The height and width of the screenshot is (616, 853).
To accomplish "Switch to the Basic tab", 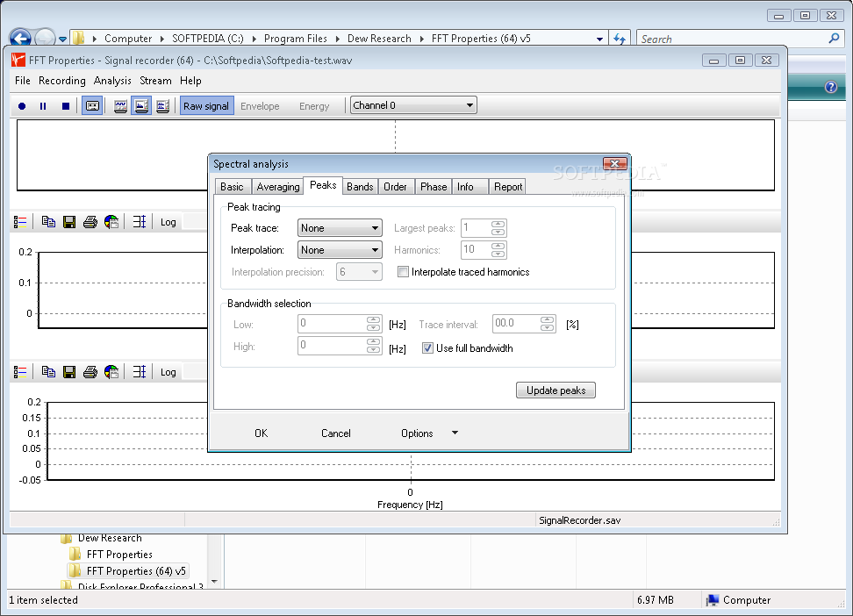I will pos(233,187).
